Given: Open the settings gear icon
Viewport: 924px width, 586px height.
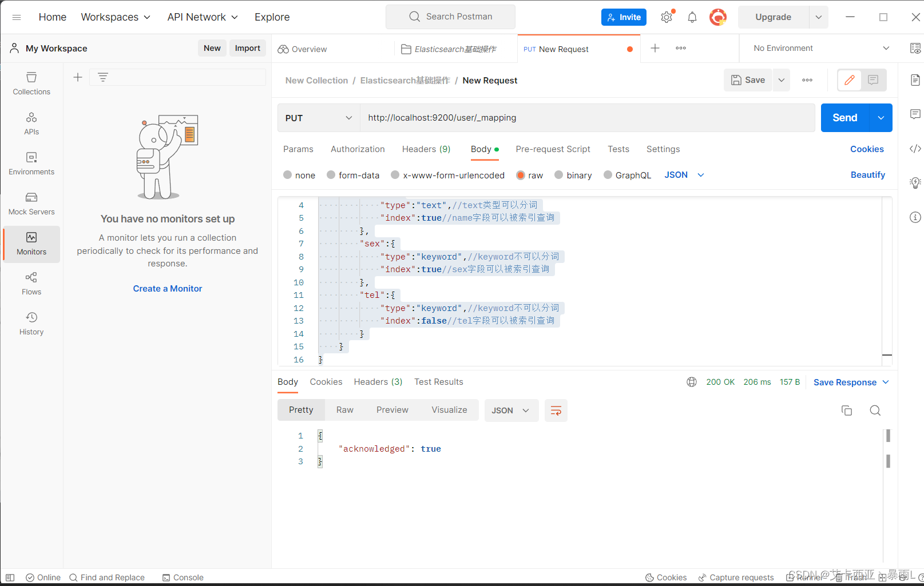Looking at the screenshot, I should click(x=667, y=17).
